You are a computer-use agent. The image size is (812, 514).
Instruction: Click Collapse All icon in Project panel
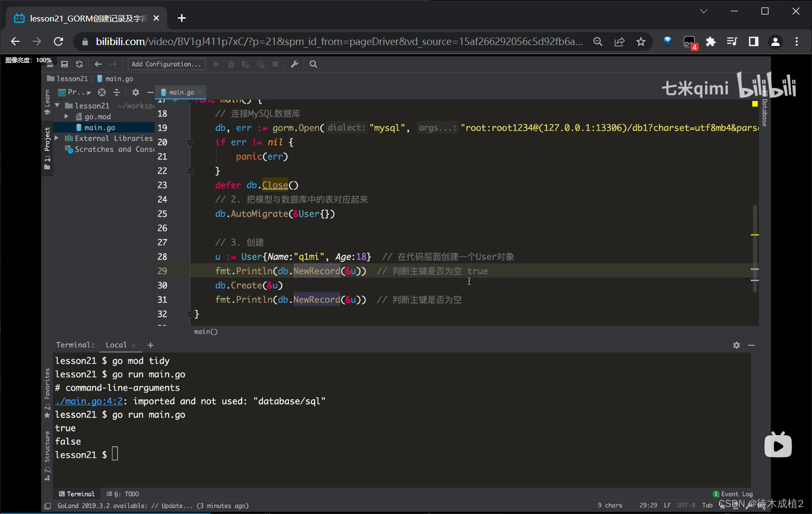117,92
